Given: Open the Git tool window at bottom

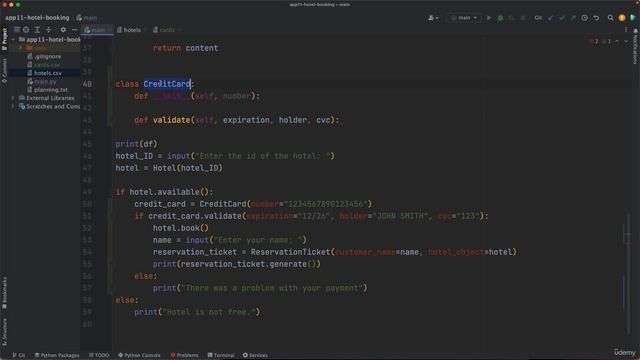Looking at the screenshot, I should pos(19,355).
